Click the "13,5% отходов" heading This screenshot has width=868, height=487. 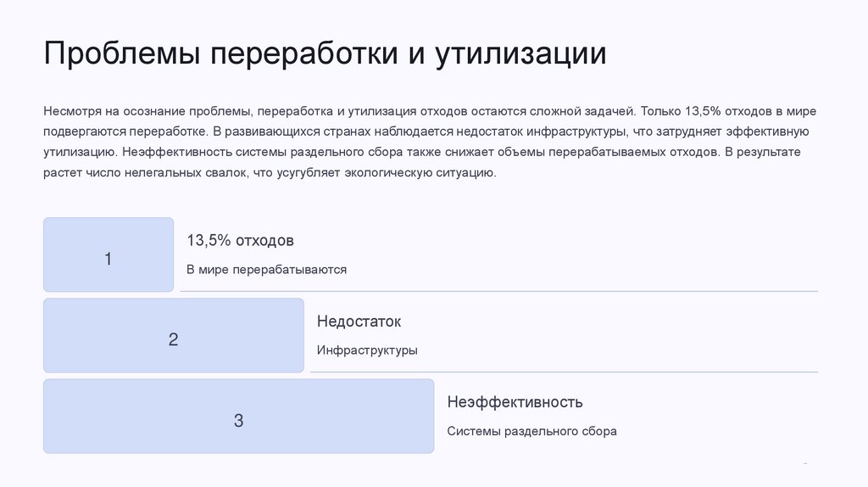point(240,240)
